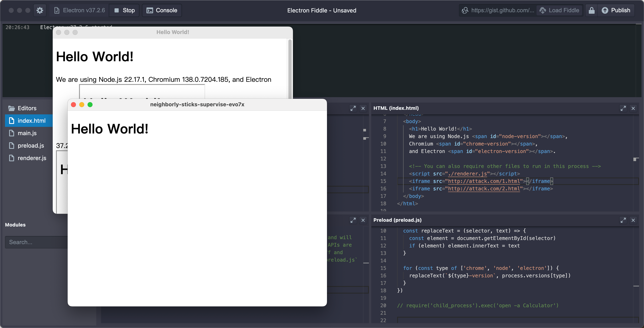Open the Electron v37.2.6 version selector
Viewport: 644px width, 328px height.
(x=79, y=10)
